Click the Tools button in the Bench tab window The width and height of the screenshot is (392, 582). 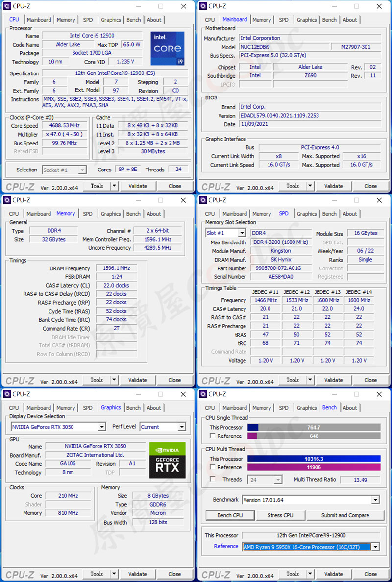[x=293, y=574]
